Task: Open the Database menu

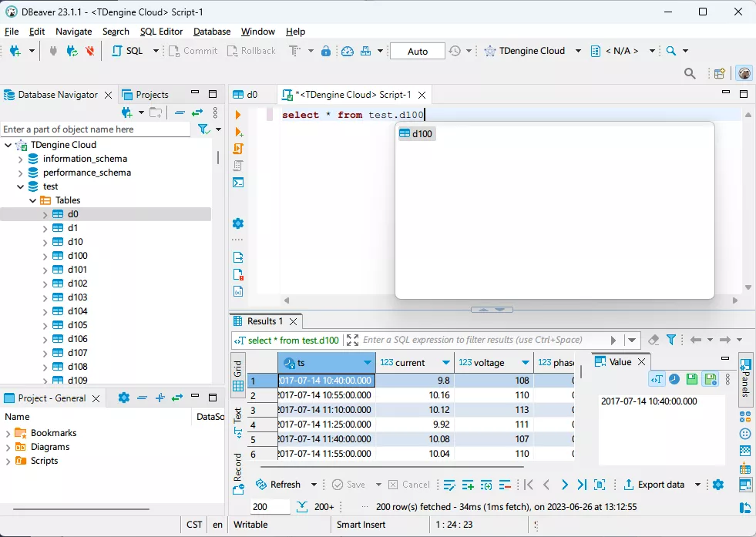Action: 211,32
